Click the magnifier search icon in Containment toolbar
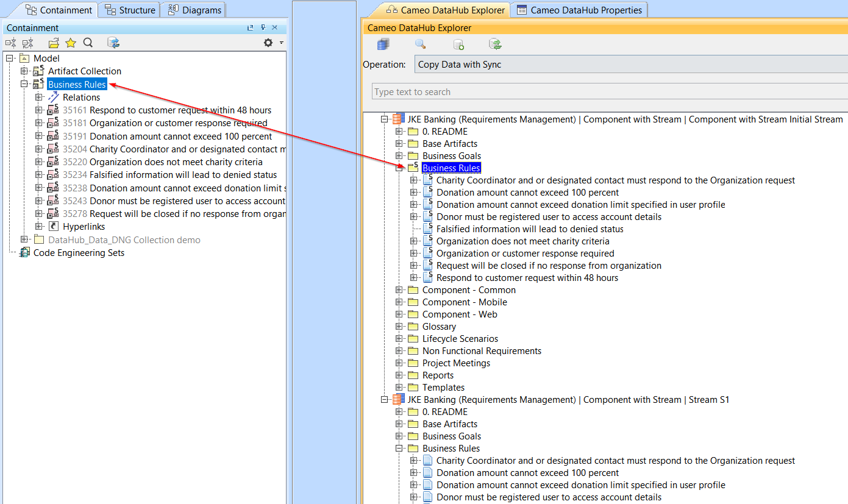Image resolution: width=848 pixels, height=504 pixels. (x=88, y=43)
